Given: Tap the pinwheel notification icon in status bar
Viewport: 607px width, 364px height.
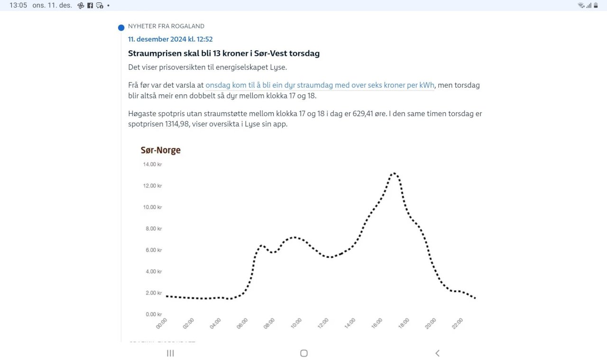Looking at the screenshot, I should pos(81,6).
